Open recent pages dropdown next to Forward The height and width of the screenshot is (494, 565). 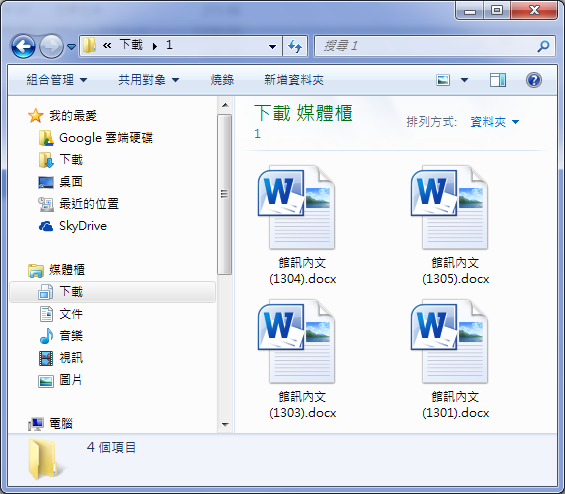pyautogui.click(x=71, y=46)
